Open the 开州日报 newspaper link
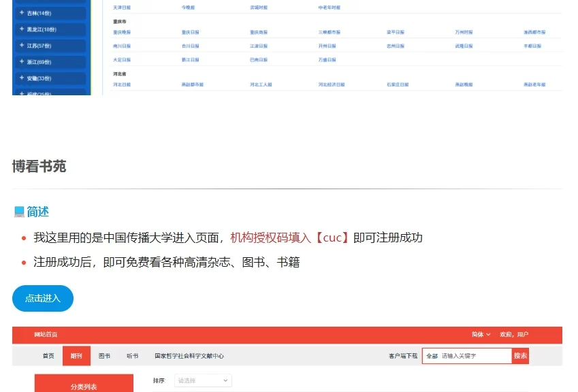This screenshot has height=392, width=578. pyautogui.click(x=327, y=46)
